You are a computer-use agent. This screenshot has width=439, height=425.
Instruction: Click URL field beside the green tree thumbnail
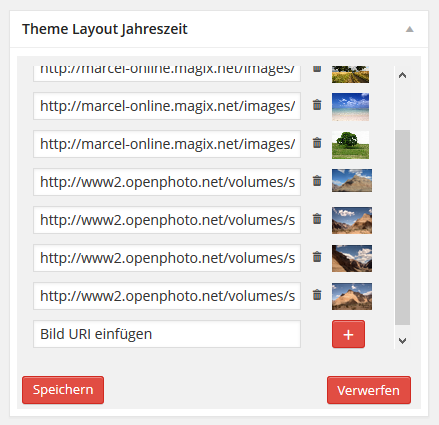(x=167, y=144)
